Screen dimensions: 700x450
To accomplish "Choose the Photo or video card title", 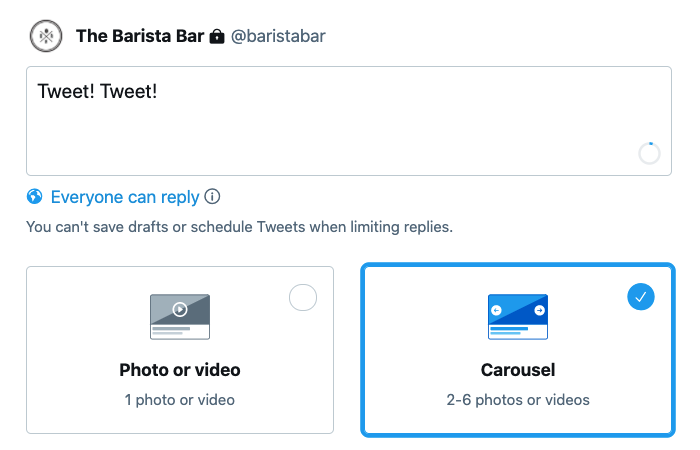I will (x=180, y=370).
